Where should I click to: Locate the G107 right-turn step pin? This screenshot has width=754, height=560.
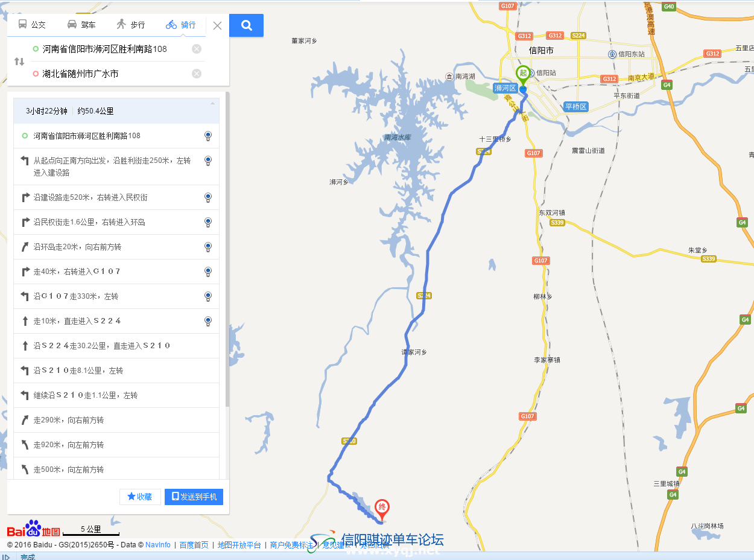[208, 272]
